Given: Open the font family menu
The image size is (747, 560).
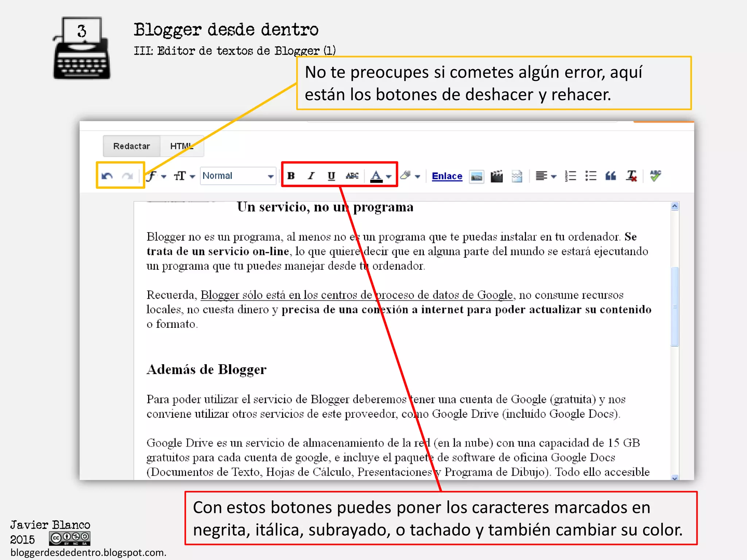Looking at the screenshot, I should 156,176.
